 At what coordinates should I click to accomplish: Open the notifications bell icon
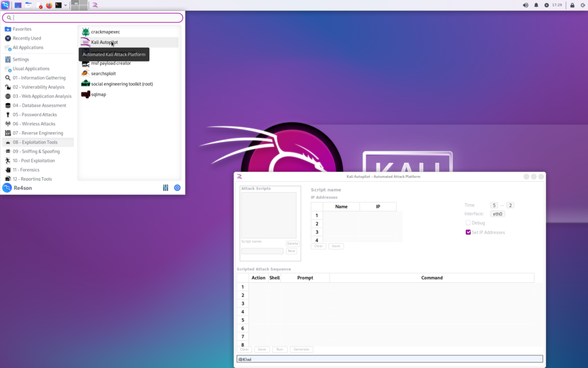(x=536, y=5)
